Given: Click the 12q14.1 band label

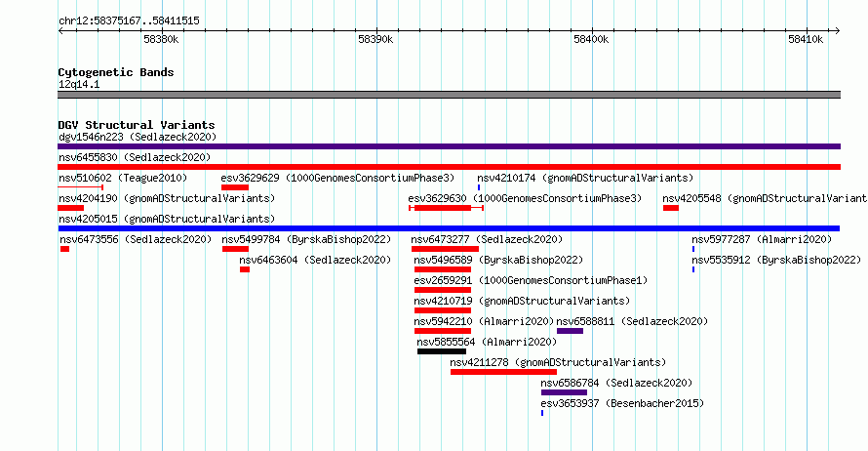Looking at the screenshot, I should 79,84.
